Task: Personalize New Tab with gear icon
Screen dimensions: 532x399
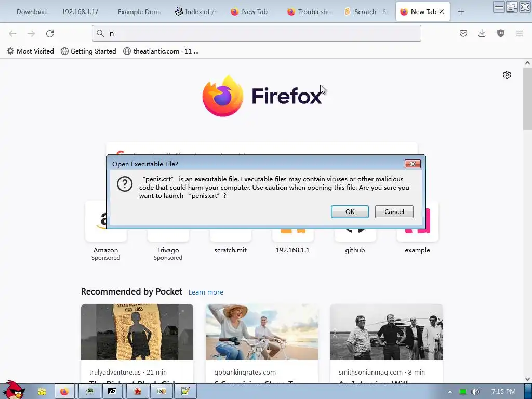Action: pos(507,75)
